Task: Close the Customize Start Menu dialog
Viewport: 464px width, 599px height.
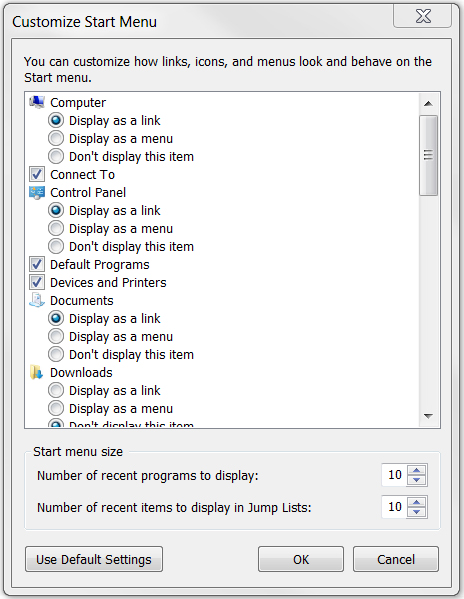Action: [423, 16]
